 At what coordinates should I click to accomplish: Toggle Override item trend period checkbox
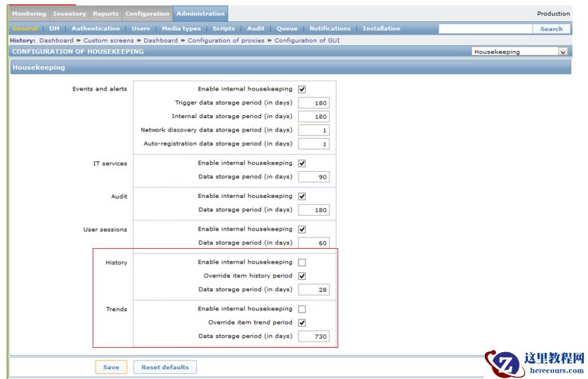pyautogui.click(x=302, y=322)
